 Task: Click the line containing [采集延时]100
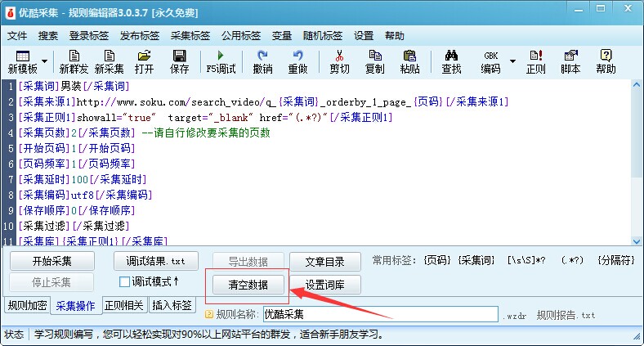click(83, 179)
